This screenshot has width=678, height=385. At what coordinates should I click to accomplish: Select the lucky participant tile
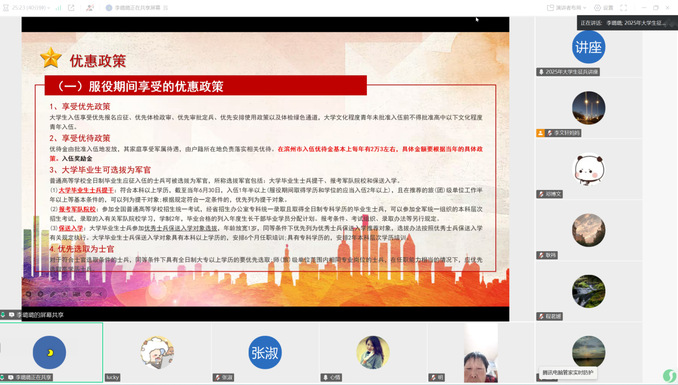coord(157,353)
